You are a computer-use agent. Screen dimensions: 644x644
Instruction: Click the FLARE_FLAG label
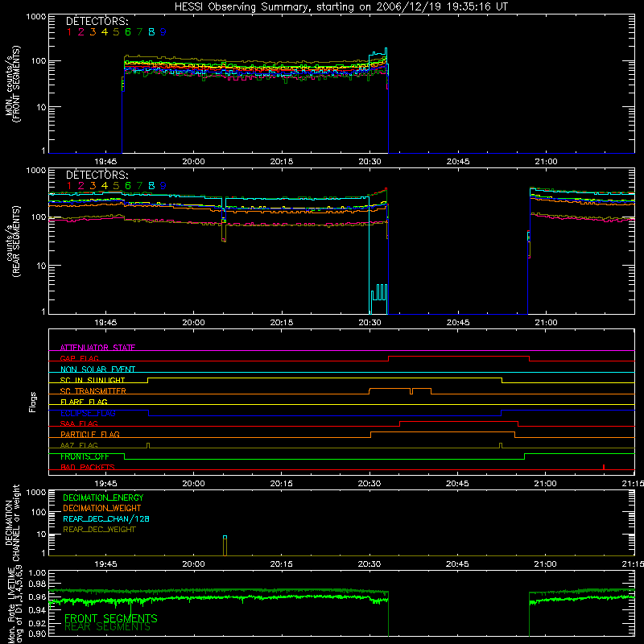click(84, 402)
